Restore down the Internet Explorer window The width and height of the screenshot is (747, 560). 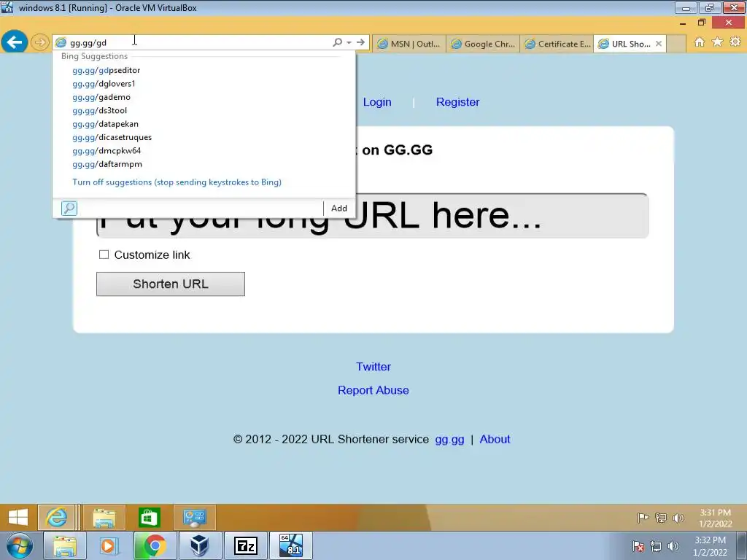pyautogui.click(x=701, y=23)
